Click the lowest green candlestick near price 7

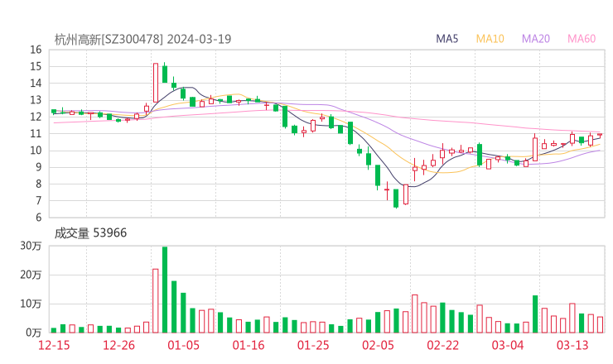point(396,199)
